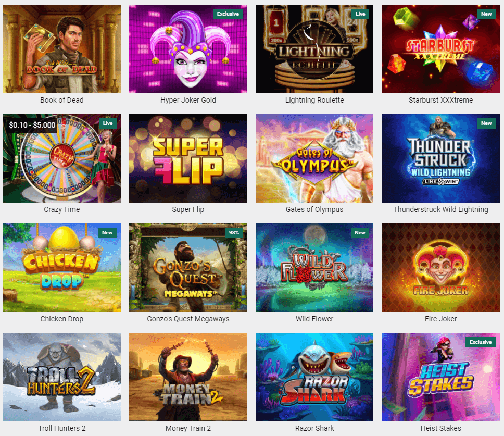Open the Book of Dead game thumbnail
504x436 pixels.
62,49
